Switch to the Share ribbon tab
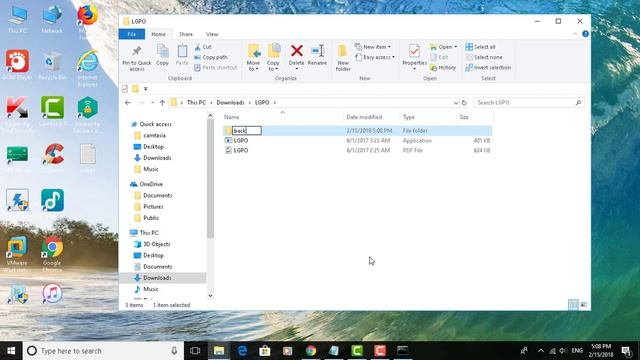This screenshot has width=640, height=360. 186,34
